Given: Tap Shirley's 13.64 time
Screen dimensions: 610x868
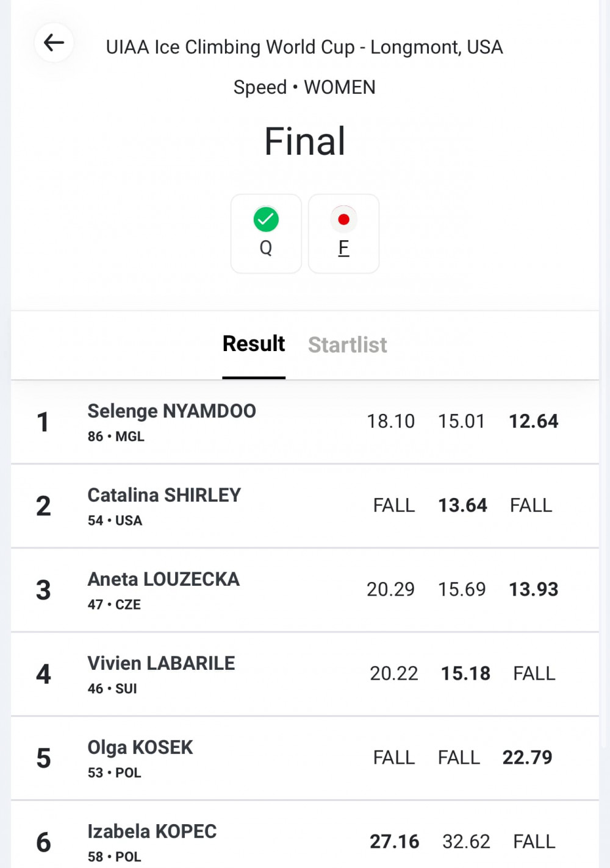Looking at the screenshot, I should tap(463, 505).
